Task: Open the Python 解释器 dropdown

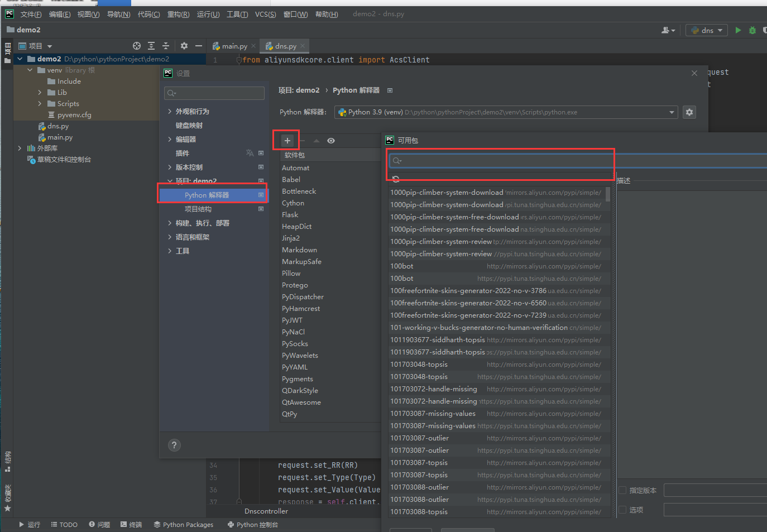Action: 506,112
